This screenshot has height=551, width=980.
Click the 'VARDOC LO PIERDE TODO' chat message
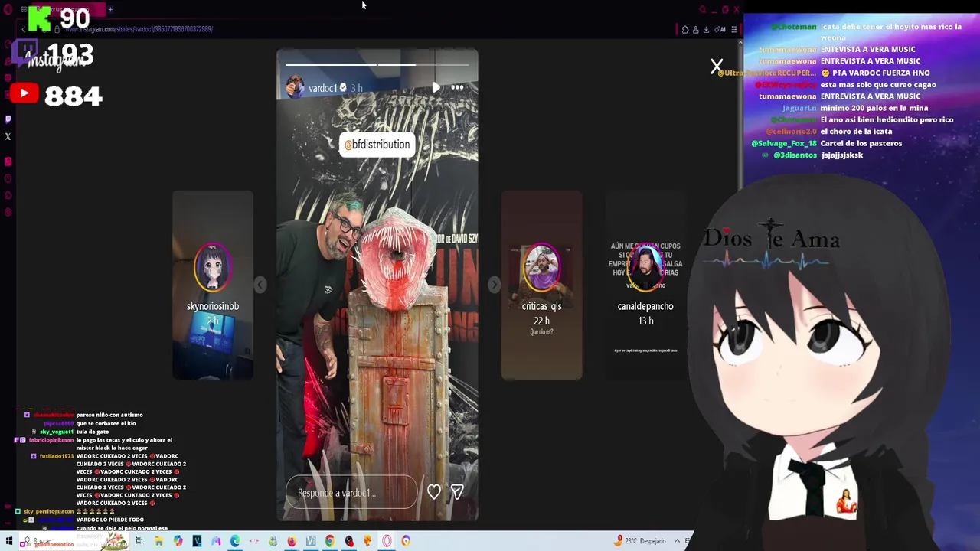(x=110, y=520)
